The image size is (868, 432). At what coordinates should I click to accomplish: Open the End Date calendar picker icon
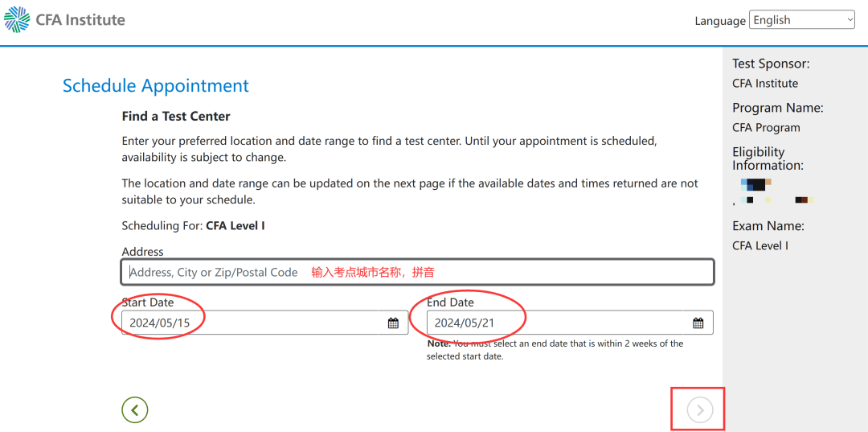[698, 323]
